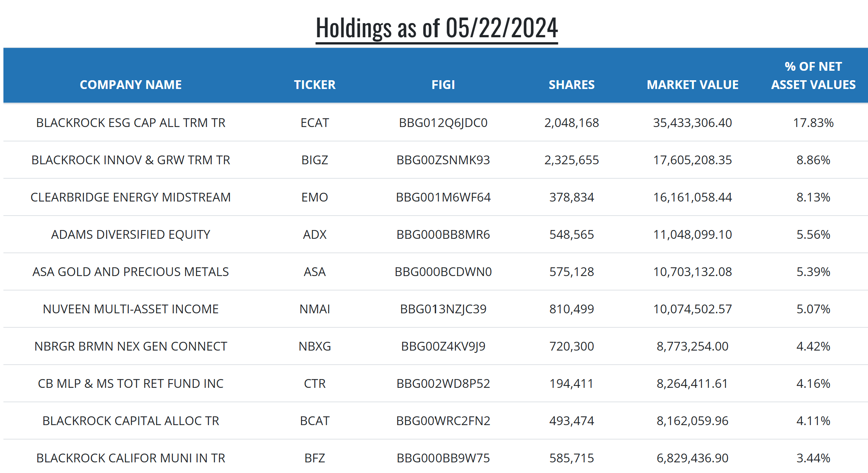The width and height of the screenshot is (868, 473).
Task: Click FIGI value BBG001M6WF64
Action: 443,197
